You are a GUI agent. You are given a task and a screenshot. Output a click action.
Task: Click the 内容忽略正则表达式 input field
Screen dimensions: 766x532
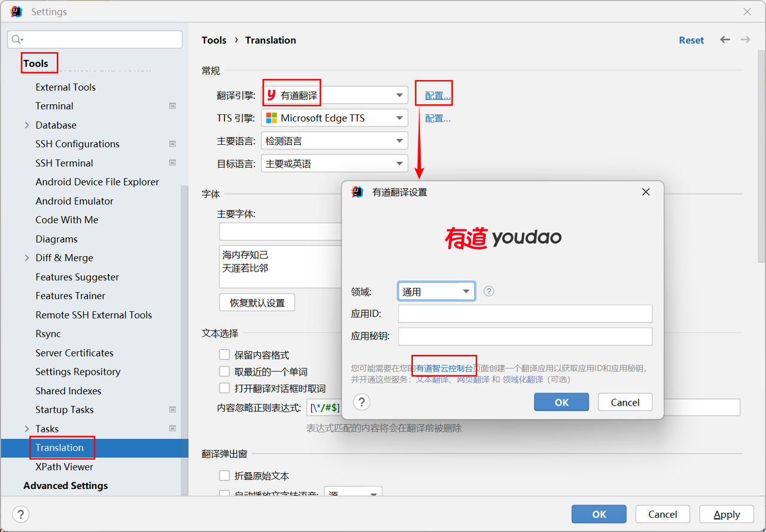524,408
